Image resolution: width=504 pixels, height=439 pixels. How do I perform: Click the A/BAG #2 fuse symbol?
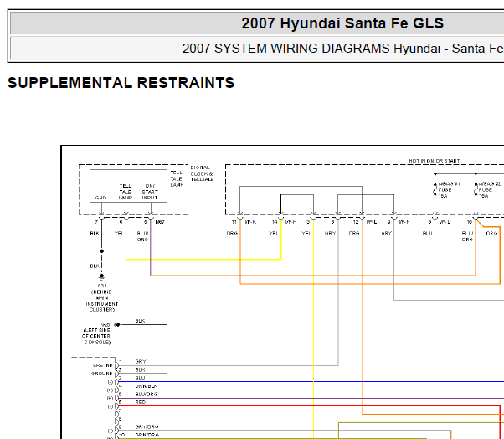[476, 189]
